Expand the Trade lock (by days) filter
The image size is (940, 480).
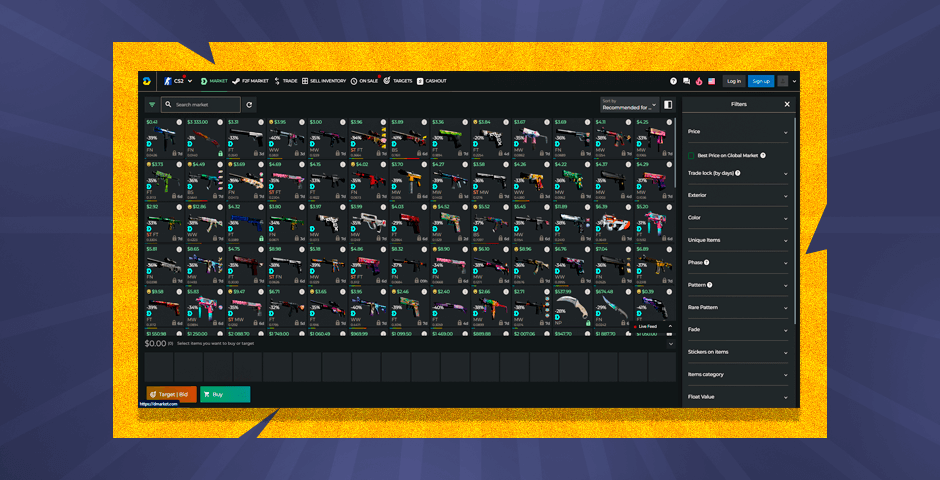(x=738, y=173)
